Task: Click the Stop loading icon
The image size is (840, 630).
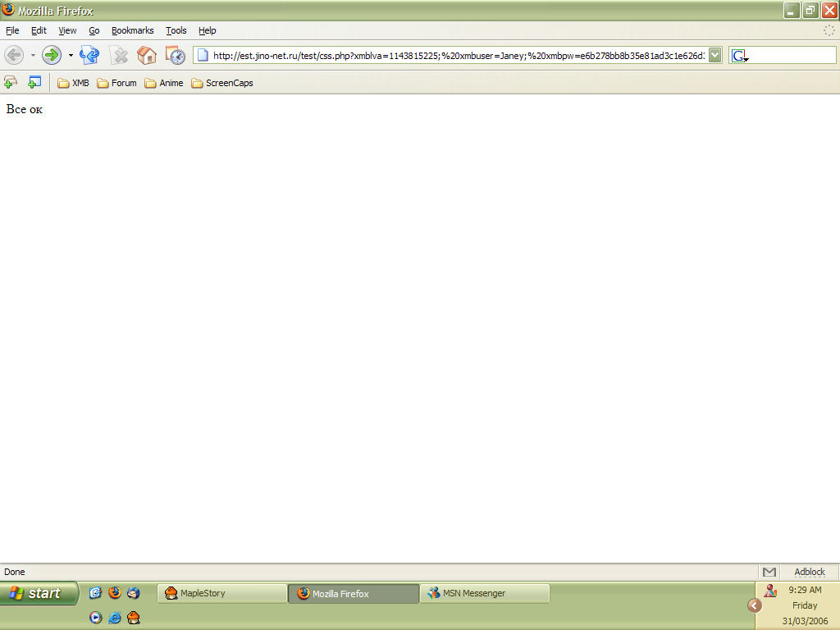Action: (119, 55)
